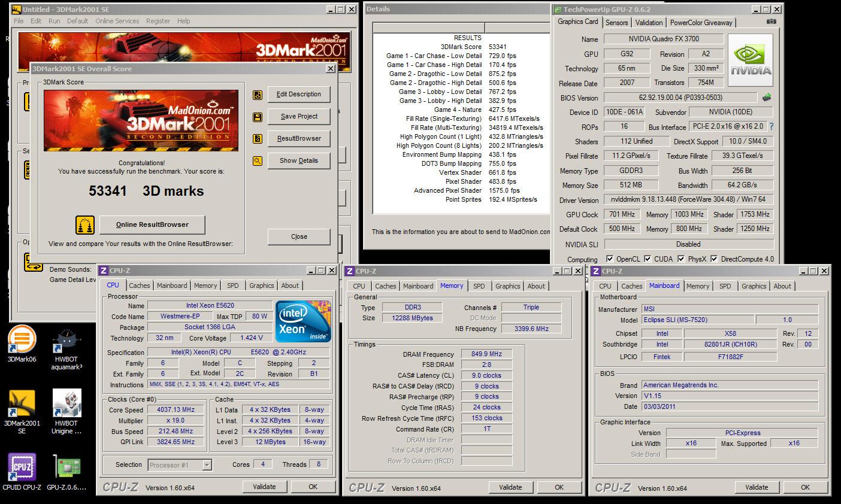841x504 pixels.
Task: Click OK in the CPU-Z Memory window
Action: (x=559, y=488)
